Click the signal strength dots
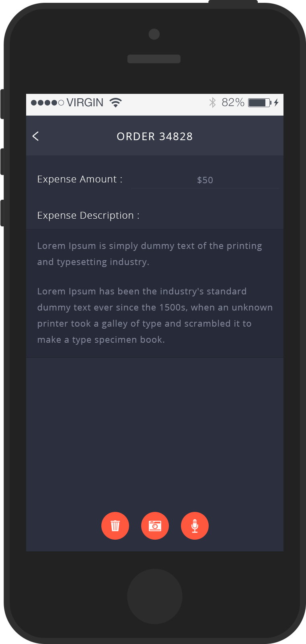Image resolution: width=306 pixels, height=644 pixels. tap(47, 103)
